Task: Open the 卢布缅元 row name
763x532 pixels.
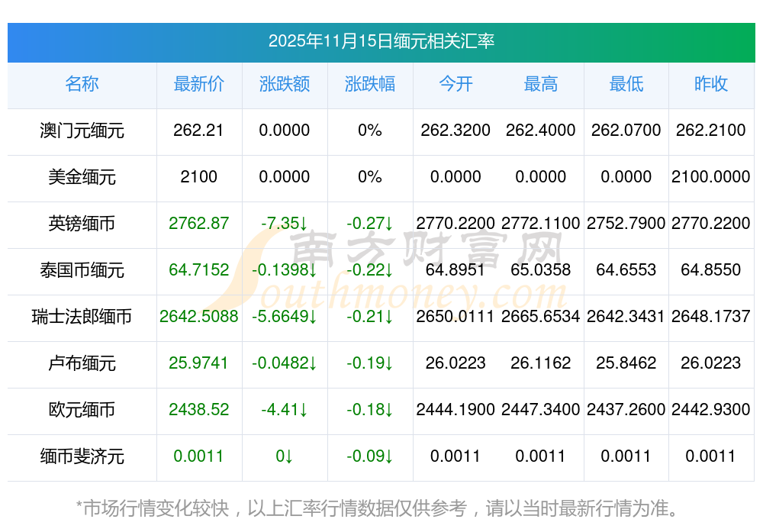Action: click(x=82, y=363)
